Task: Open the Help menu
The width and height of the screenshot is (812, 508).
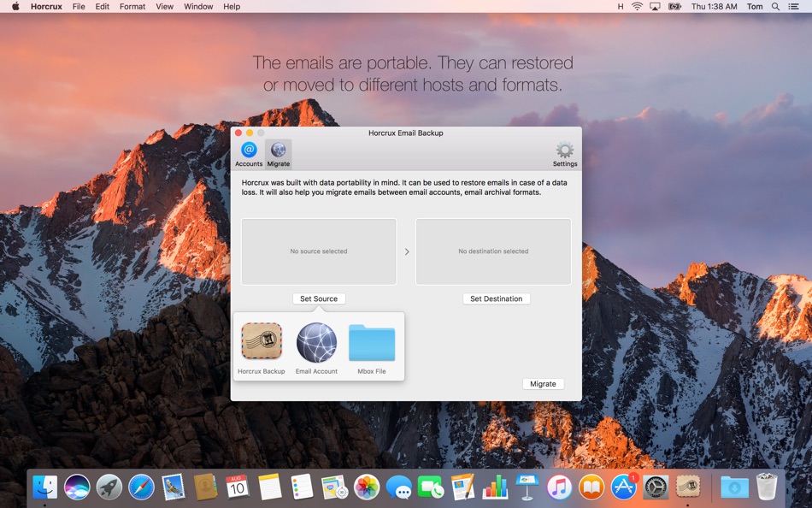Action: [x=232, y=7]
